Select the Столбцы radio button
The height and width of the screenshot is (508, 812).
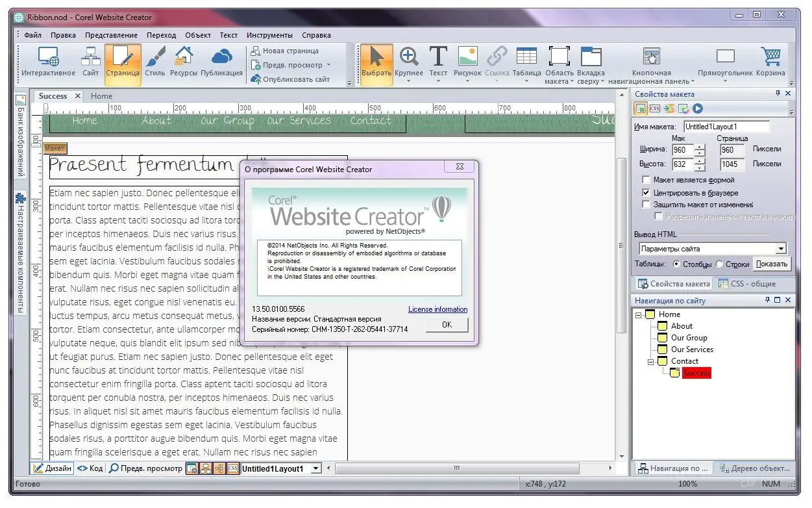[677, 264]
